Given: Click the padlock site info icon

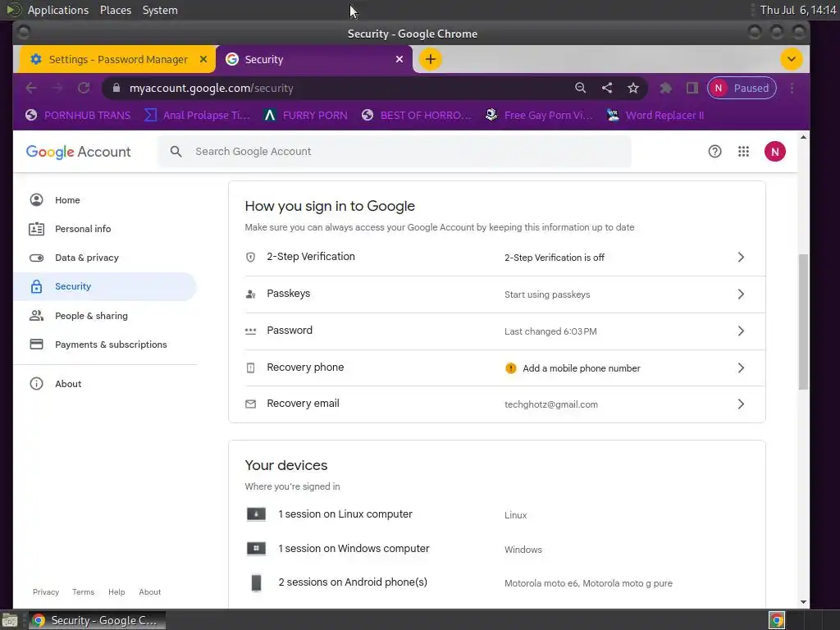Looking at the screenshot, I should click(116, 88).
